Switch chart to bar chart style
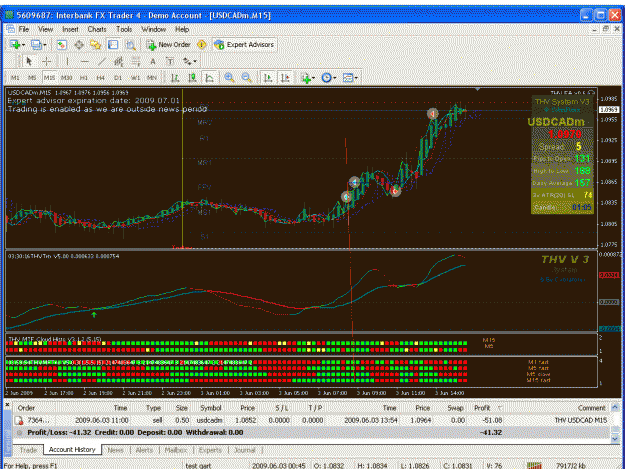Image resolution: width=625 pixels, height=469 pixels. pyautogui.click(x=175, y=78)
